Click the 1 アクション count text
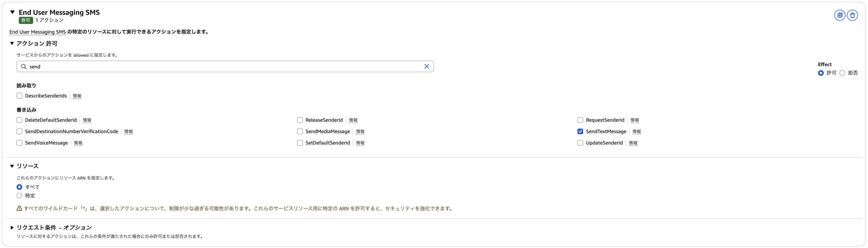Image resolution: width=868 pixels, height=248 pixels. click(x=50, y=20)
